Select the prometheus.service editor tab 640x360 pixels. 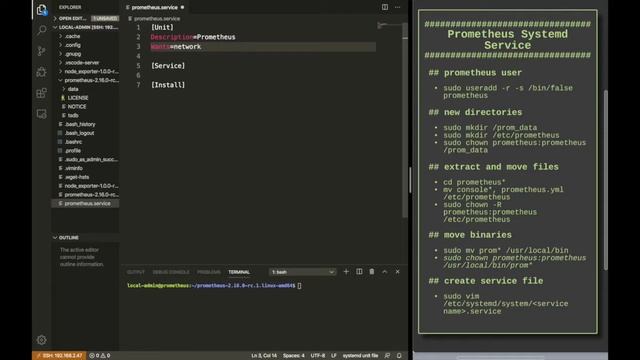pyautogui.click(x=155, y=7)
